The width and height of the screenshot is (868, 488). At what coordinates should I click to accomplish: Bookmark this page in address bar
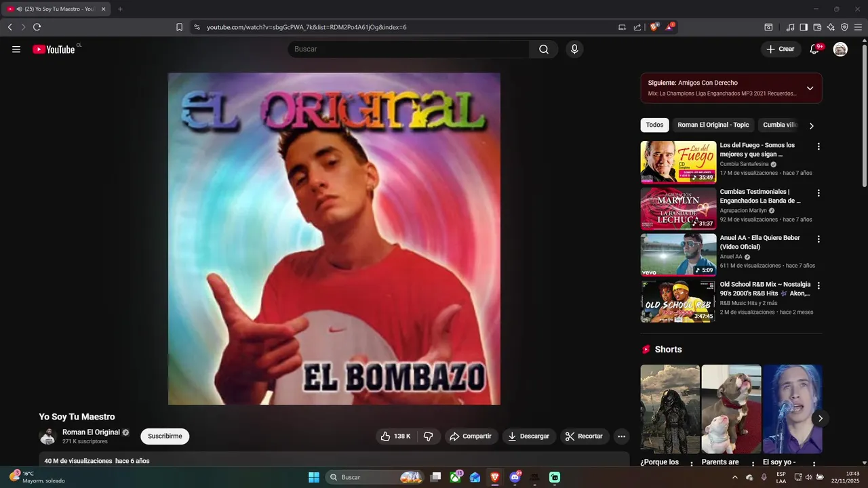click(x=179, y=27)
